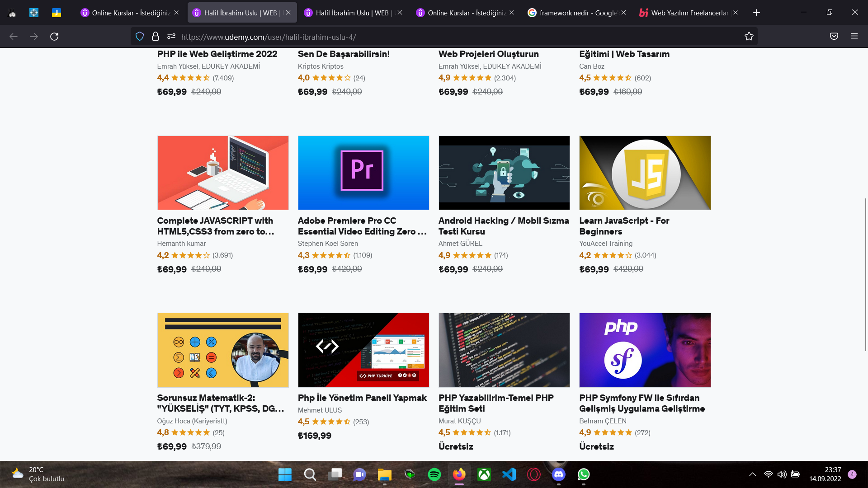868x488 pixels.
Task: Open Wi-Fi network settings in the tray
Action: tap(769, 474)
